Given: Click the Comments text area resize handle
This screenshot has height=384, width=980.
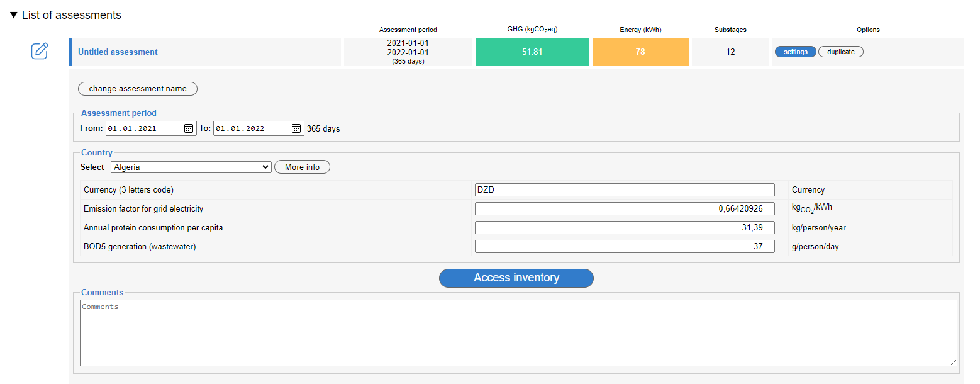Looking at the screenshot, I should tap(954, 363).
